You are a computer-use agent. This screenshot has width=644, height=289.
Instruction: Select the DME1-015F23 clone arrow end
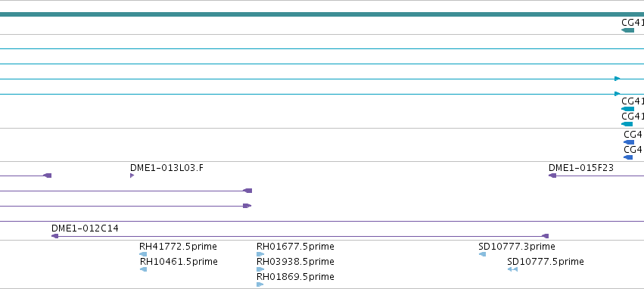point(552,176)
